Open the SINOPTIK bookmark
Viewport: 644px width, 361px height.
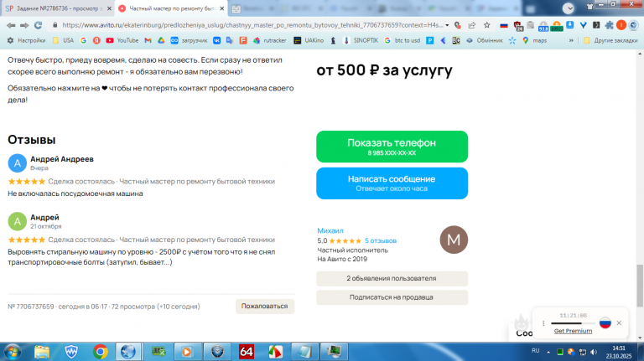(361, 40)
